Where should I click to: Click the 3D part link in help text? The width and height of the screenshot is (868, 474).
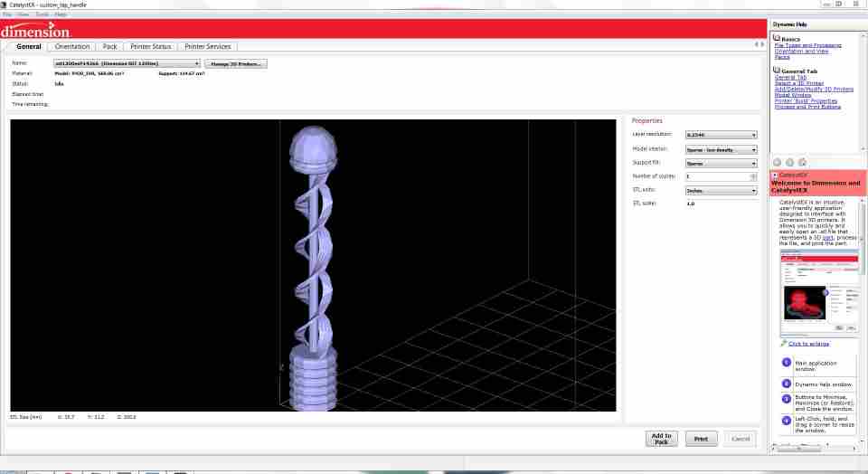827,238
